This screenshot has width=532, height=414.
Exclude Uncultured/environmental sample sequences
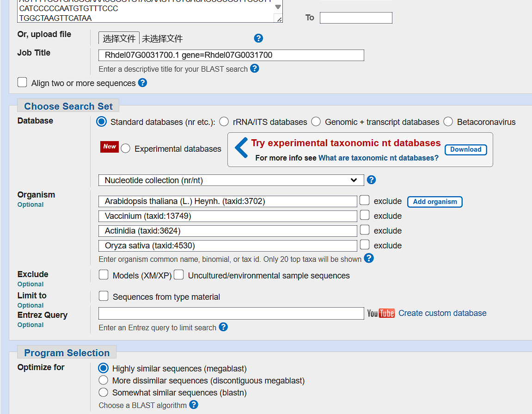click(179, 275)
